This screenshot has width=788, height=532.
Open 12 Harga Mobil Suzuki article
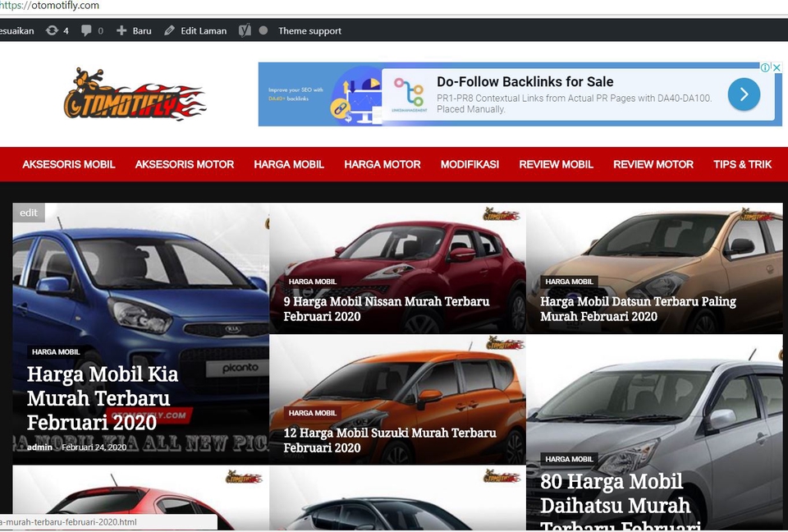click(x=390, y=440)
